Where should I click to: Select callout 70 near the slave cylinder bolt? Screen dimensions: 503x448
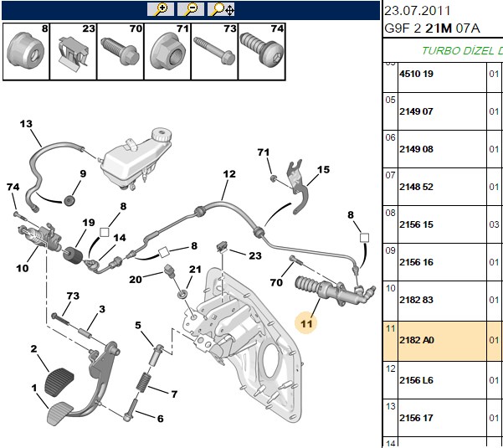(x=276, y=282)
